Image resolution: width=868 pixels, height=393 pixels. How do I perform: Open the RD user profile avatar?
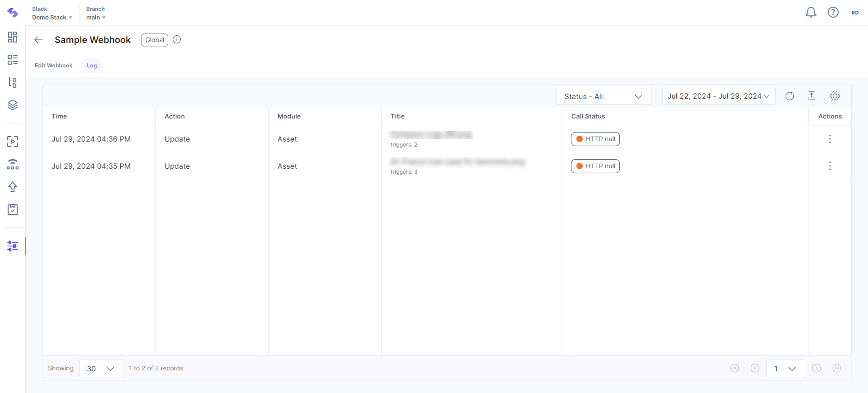point(855,13)
